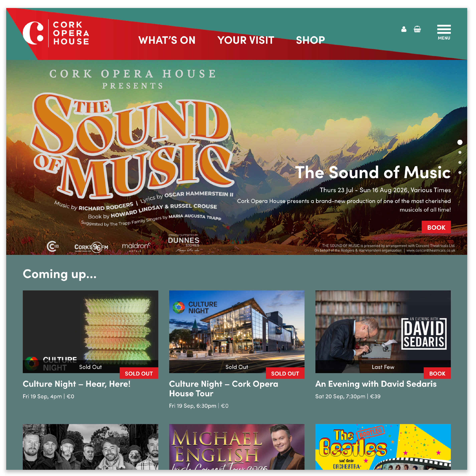The width and height of the screenshot is (476, 476).
Task: Book An Evening with David Sedaris
Action: click(x=437, y=373)
